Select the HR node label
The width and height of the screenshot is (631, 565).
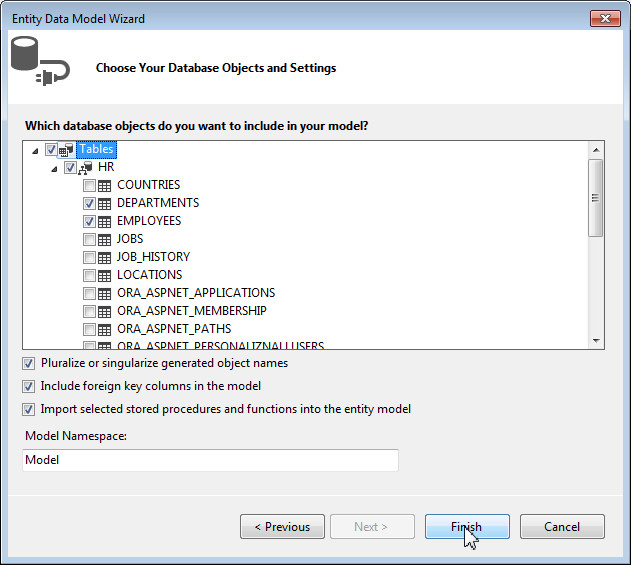coord(106,167)
